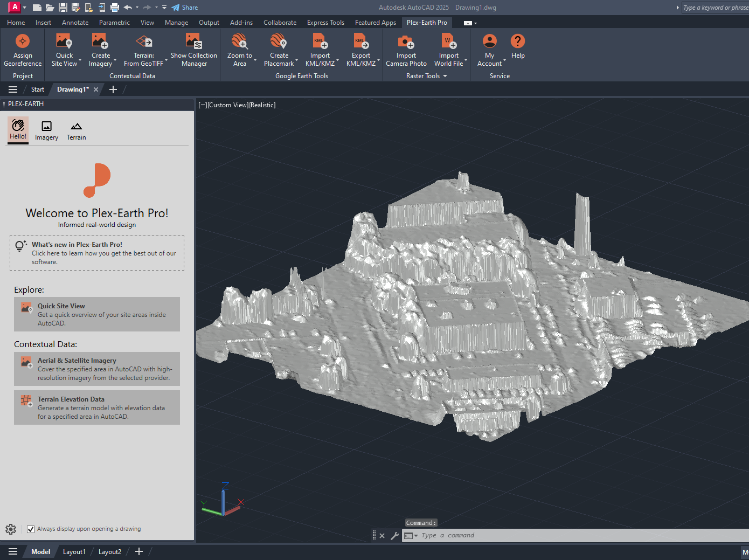Image resolution: width=749 pixels, height=560 pixels.
Task: Click Assign Georeference tool
Action: 23,50
